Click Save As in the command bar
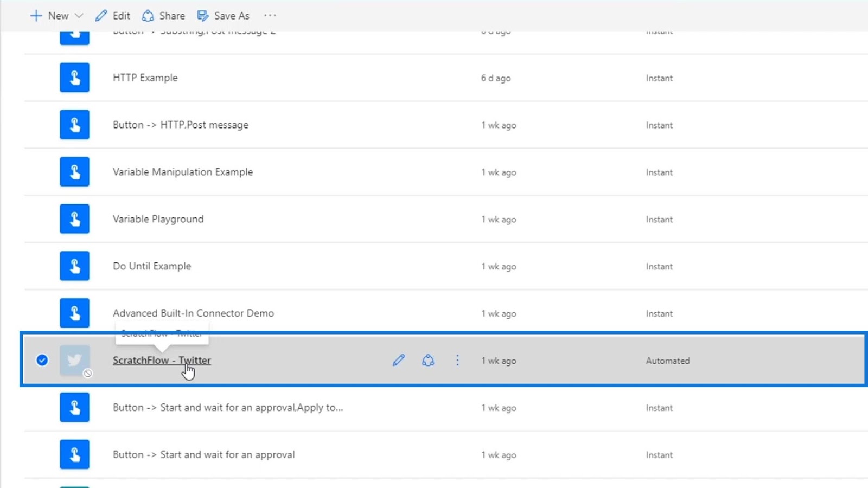Screen dimensions: 868x488 click(223, 16)
